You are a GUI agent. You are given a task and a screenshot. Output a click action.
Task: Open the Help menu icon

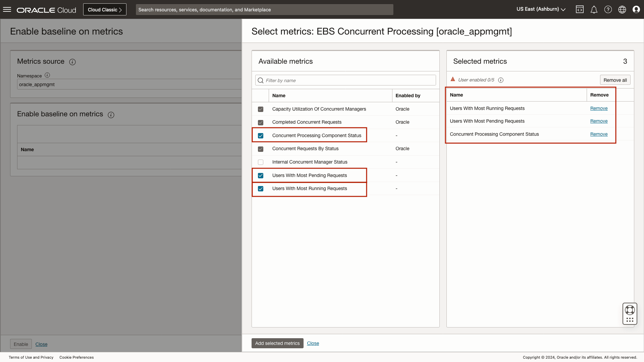pos(608,9)
